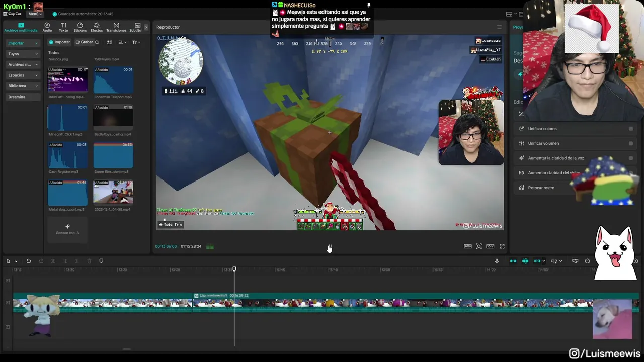This screenshot has height=362, width=644.
Task: Toggle main track magnet
Action: [x=513, y=261]
